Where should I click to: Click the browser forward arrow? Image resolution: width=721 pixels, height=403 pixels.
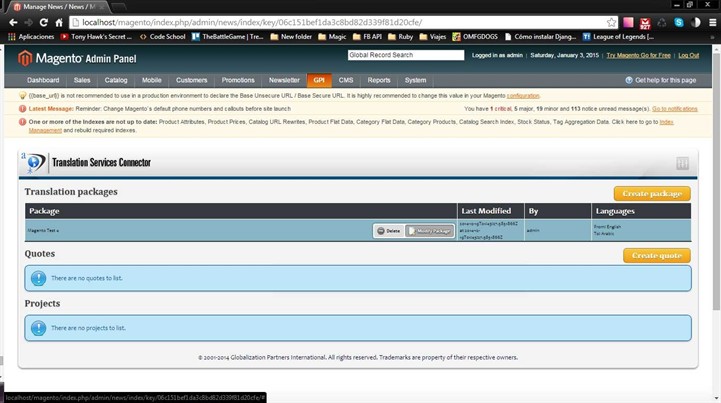coord(29,22)
